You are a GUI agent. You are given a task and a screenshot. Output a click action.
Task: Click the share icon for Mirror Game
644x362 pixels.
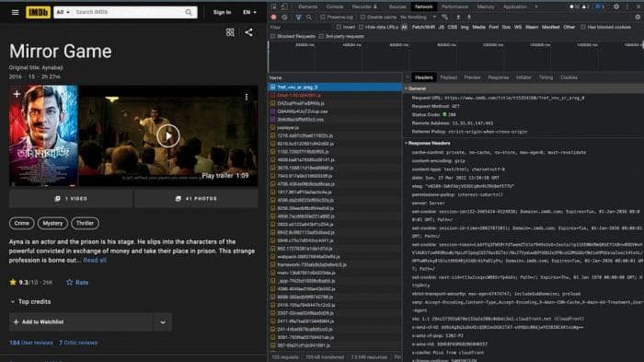pyautogui.click(x=249, y=32)
